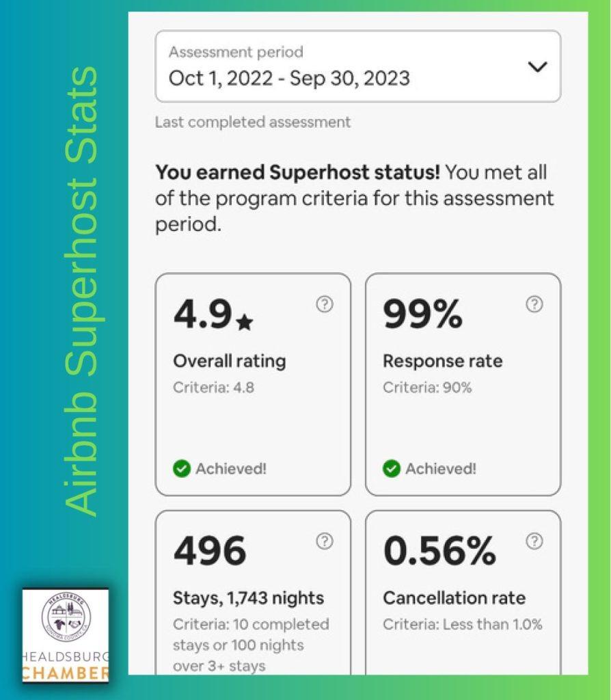Click the 'You earned Superhost status!' heading
611x700 pixels.
(298, 173)
